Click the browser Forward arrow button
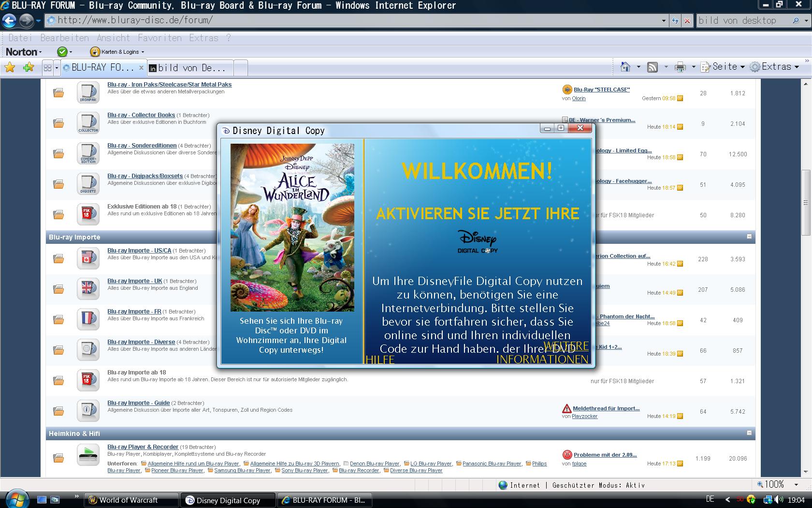 coord(27,20)
